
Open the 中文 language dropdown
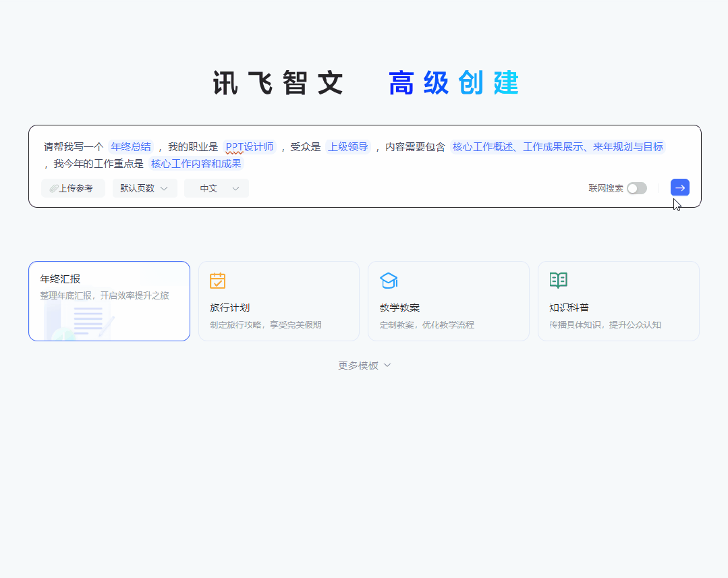coord(217,188)
